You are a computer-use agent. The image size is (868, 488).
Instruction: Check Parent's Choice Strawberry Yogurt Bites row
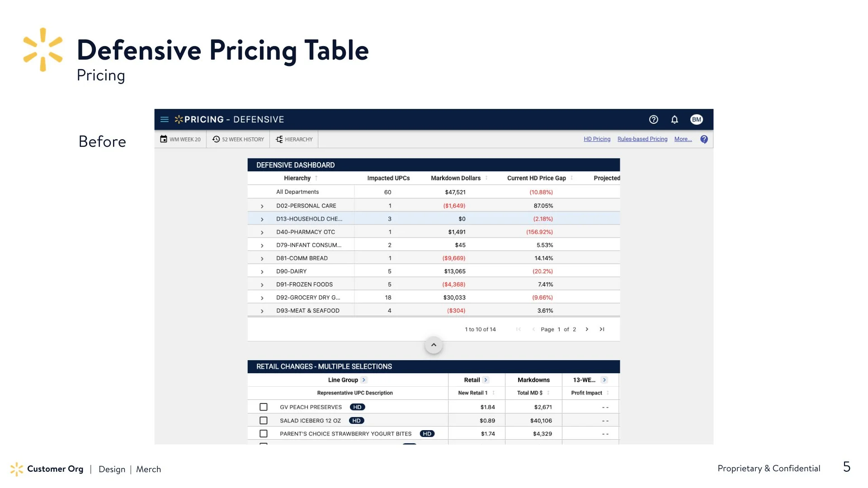(264, 434)
